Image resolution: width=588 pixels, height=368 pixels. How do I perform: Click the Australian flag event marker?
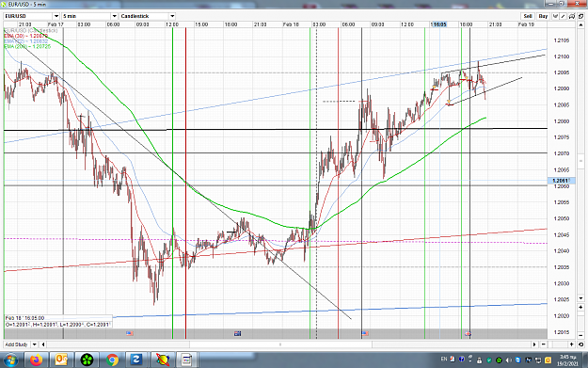237,333
